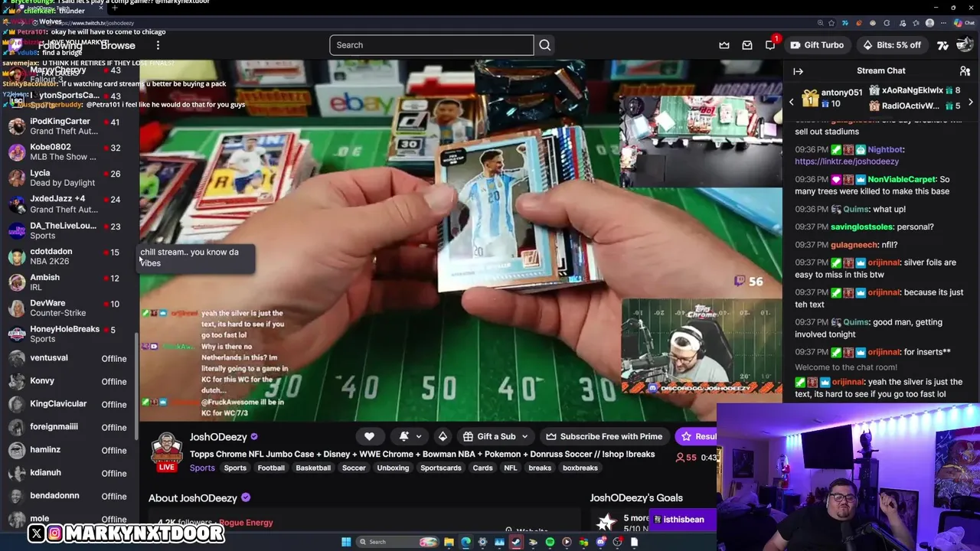The width and height of the screenshot is (980, 551).
Task: Open File Explorer from the taskbar
Action: (449, 542)
